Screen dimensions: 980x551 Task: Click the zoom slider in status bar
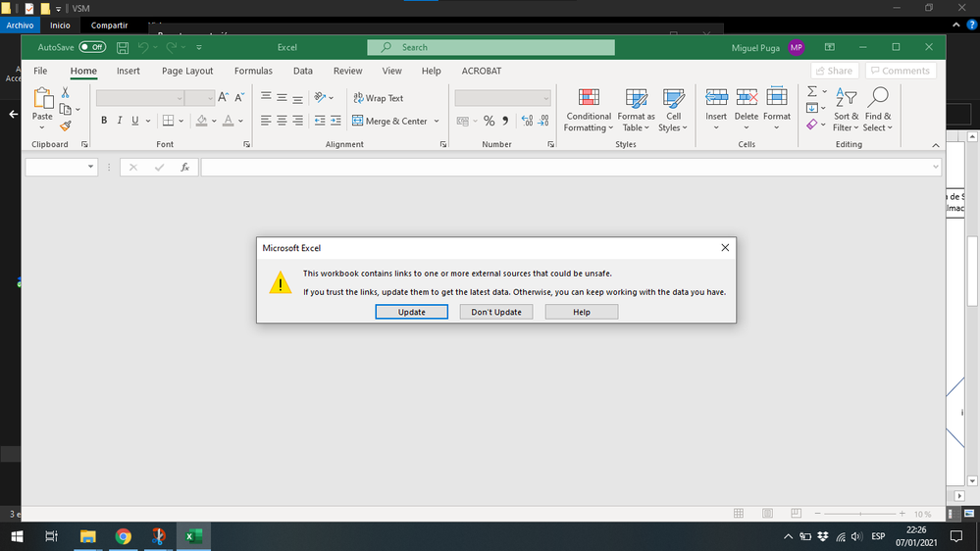(x=860, y=514)
